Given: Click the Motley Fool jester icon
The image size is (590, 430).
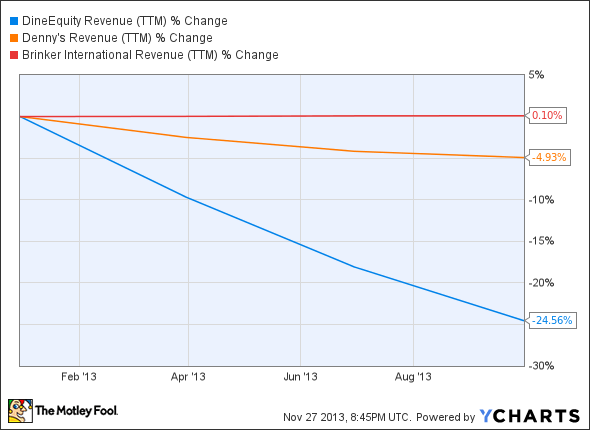Looking at the screenshot, I should [x=20, y=411].
